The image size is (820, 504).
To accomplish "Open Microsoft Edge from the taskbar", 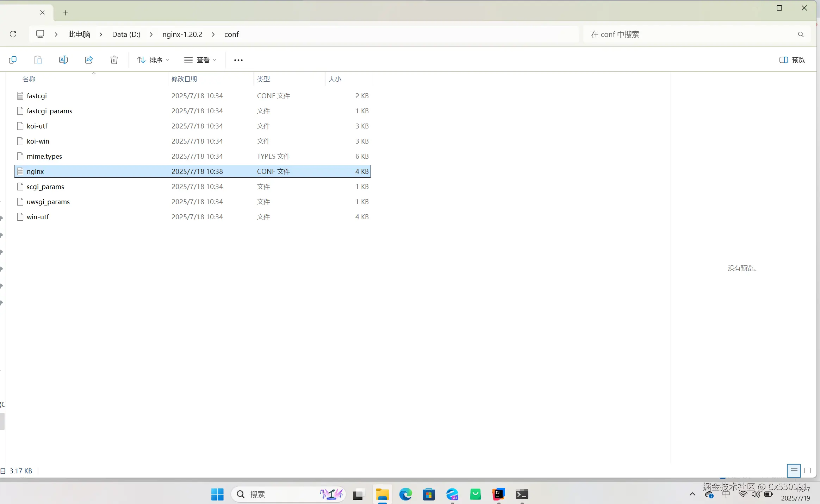I will tap(405, 494).
